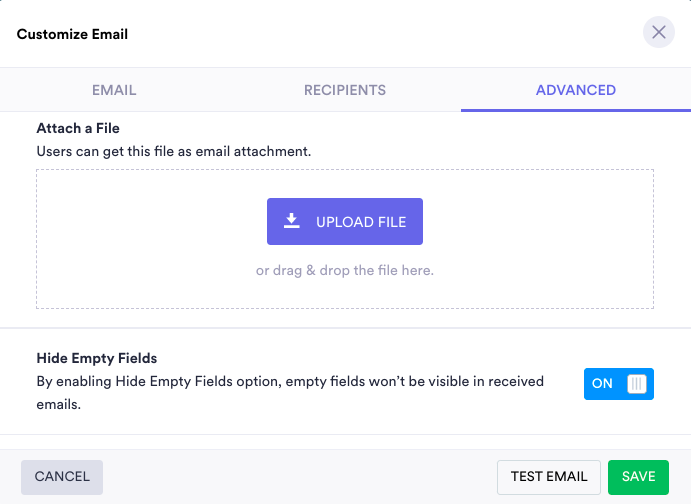Click the purple underline below Advanced
The height and width of the screenshot is (504, 691).
575,109
